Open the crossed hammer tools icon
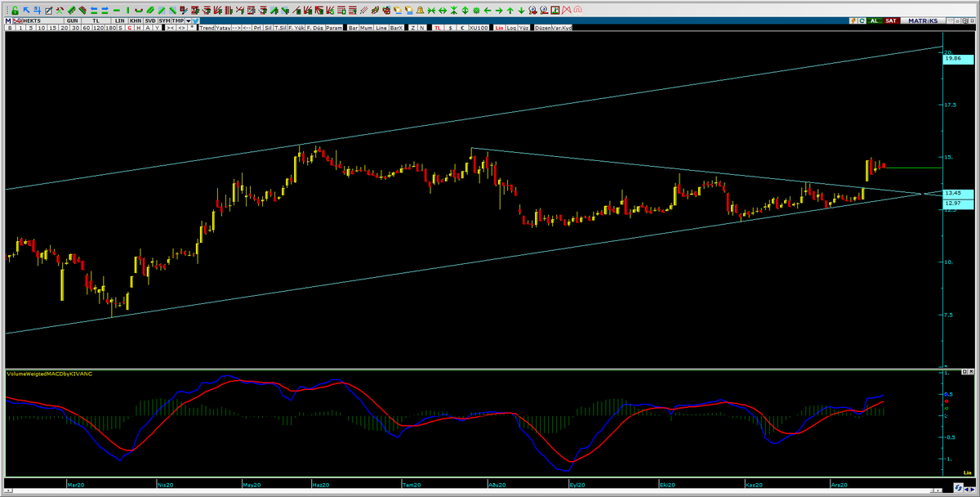This screenshot has width=980, height=497. tap(60, 11)
